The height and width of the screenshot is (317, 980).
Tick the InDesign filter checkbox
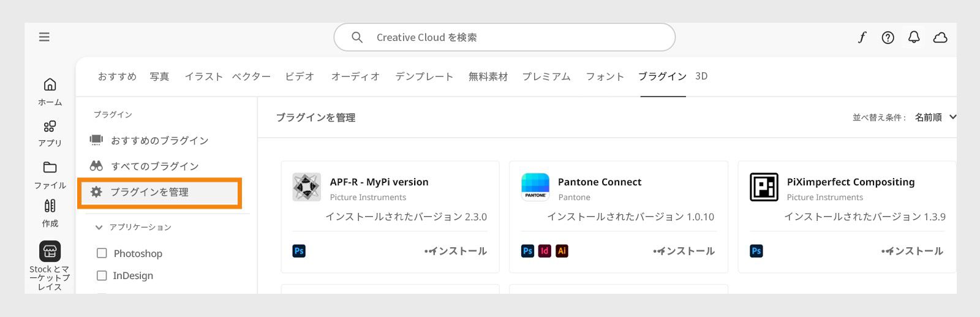coord(102,276)
